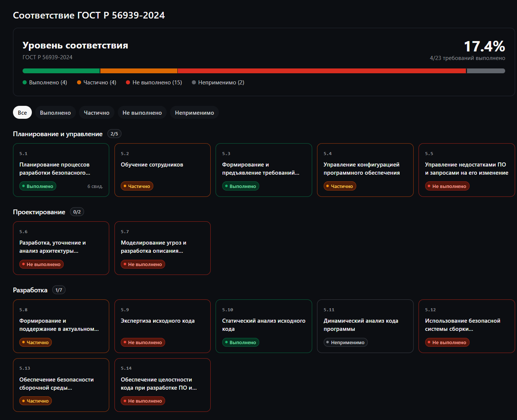Click the green Выполнено progress bar segment
The image size is (517, 420).
[61, 71]
